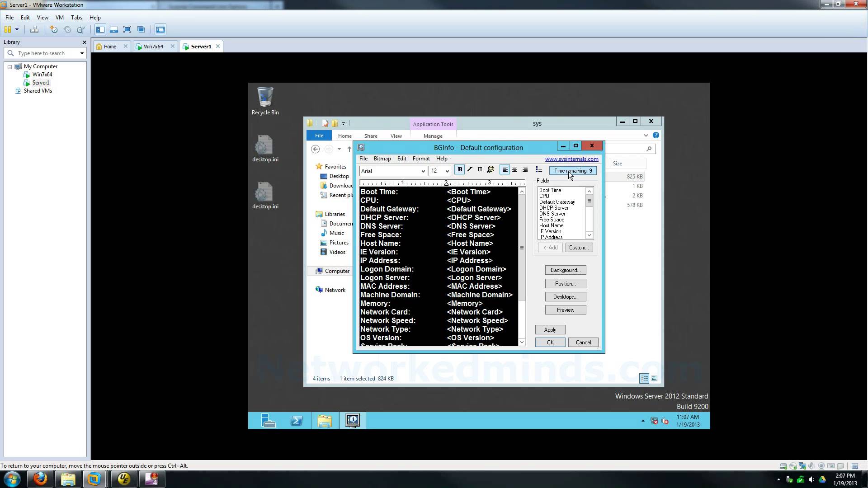Enter VMware full screen mode icon
The height and width of the screenshot is (488, 868).
coord(127,29)
